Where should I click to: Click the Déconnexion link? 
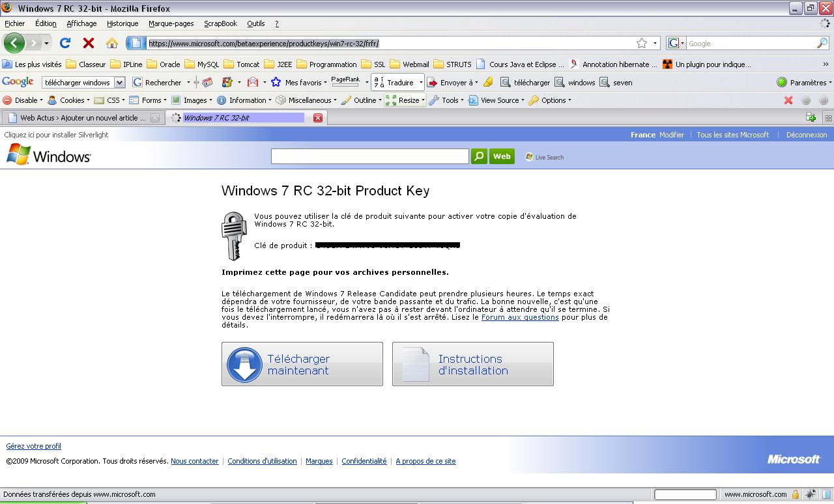[x=807, y=135]
